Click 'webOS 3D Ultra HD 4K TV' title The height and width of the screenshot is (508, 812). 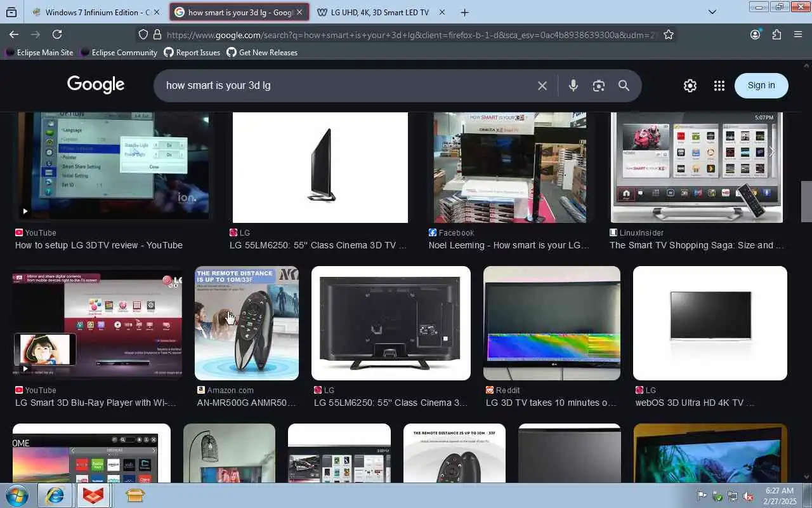(695, 403)
